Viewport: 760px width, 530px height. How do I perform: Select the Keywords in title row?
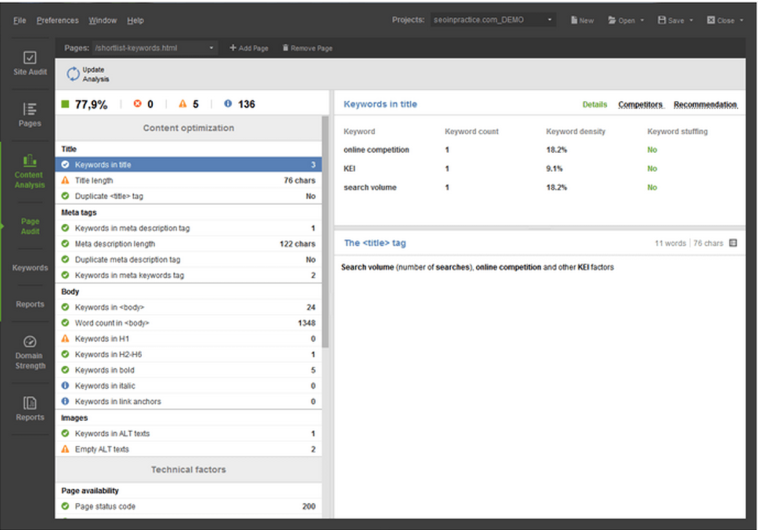click(x=189, y=164)
